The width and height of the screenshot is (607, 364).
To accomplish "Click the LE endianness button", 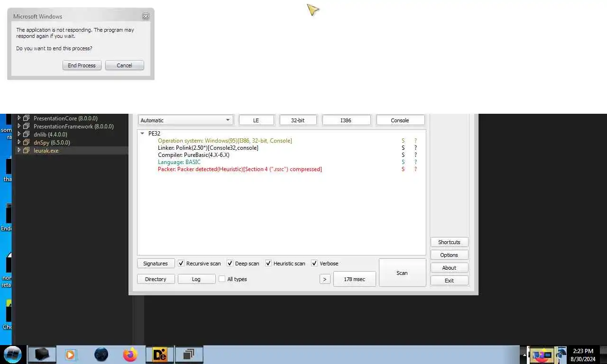I will tap(256, 120).
